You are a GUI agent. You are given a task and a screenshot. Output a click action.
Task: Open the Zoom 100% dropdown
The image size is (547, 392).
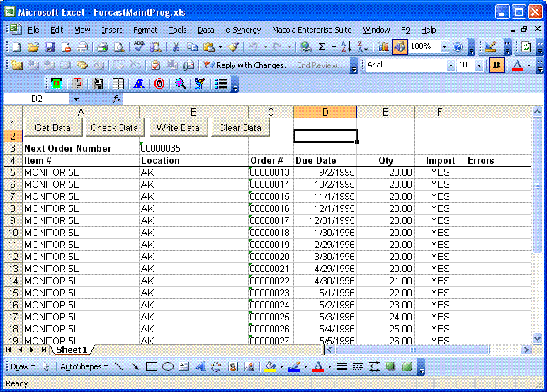tap(444, 46)
